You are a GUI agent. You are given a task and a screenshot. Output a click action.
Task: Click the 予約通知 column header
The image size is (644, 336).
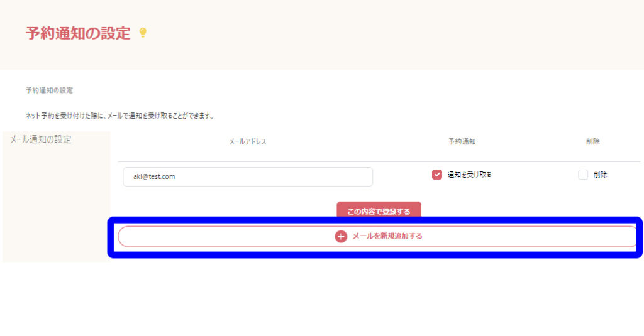click(x=462, y=142)
